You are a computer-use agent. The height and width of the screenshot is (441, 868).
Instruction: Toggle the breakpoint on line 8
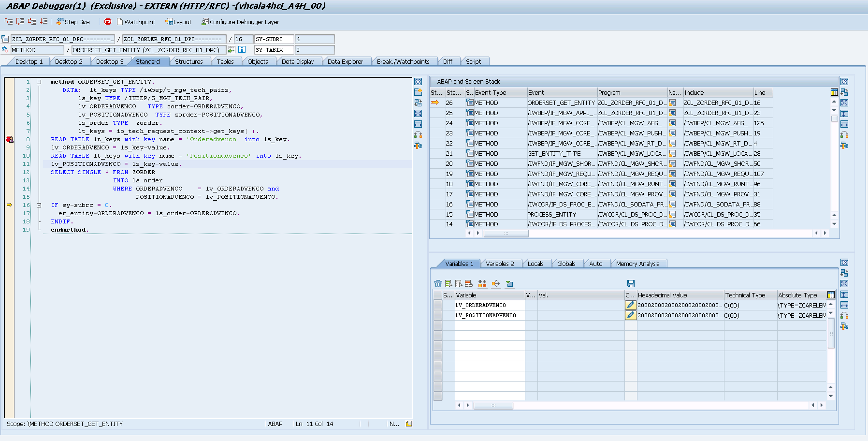pyautogui.click(x=9, y=139)
